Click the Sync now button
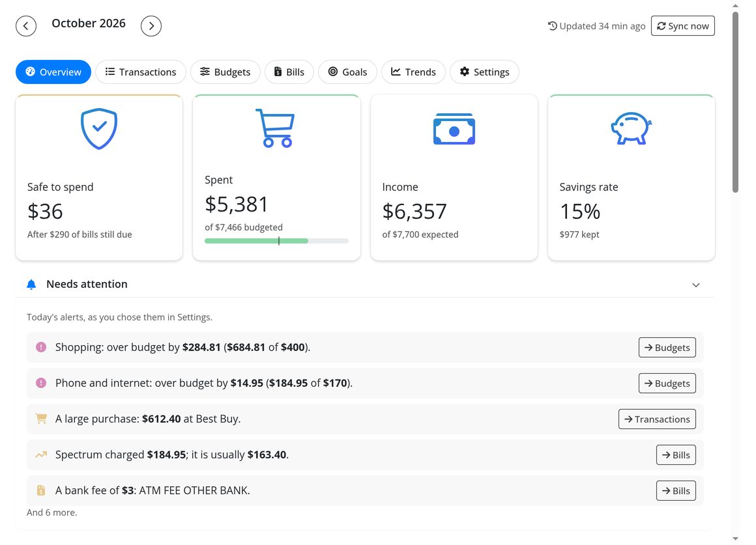 pyautogui.click(x=683, y=26)
